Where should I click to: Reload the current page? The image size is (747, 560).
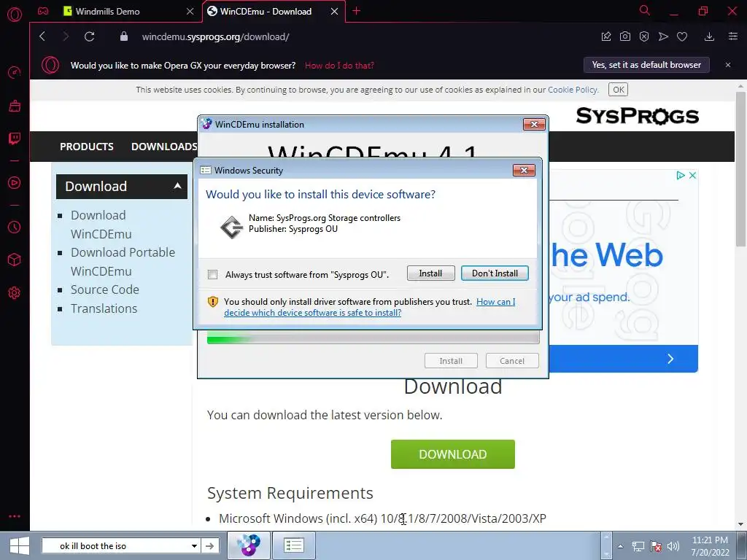(x=90, y=36)
